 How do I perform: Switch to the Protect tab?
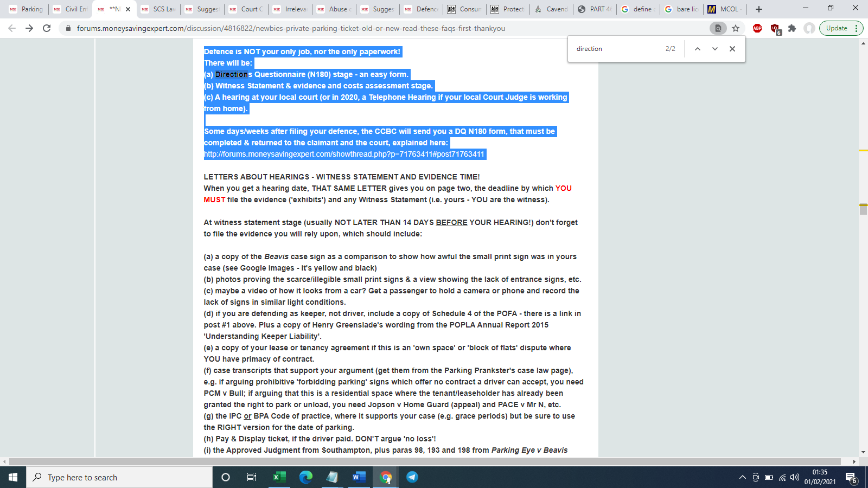[x=508, y=9]
